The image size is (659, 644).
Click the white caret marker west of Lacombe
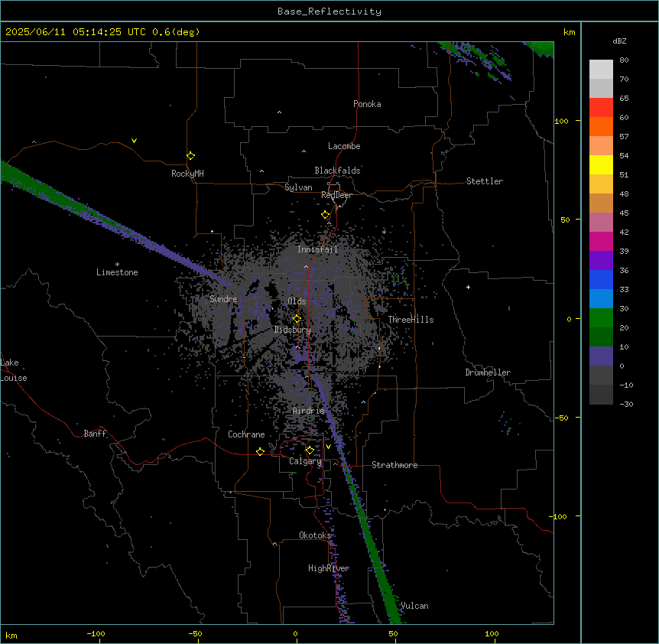304,151
